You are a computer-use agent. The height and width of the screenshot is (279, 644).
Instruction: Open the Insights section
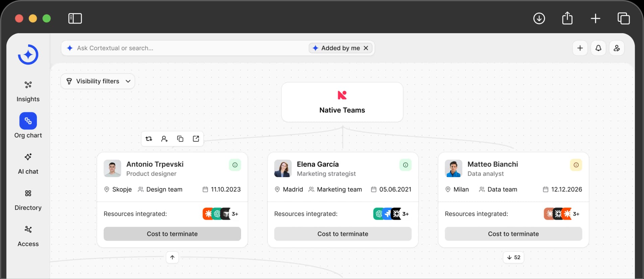click(28, 92)
